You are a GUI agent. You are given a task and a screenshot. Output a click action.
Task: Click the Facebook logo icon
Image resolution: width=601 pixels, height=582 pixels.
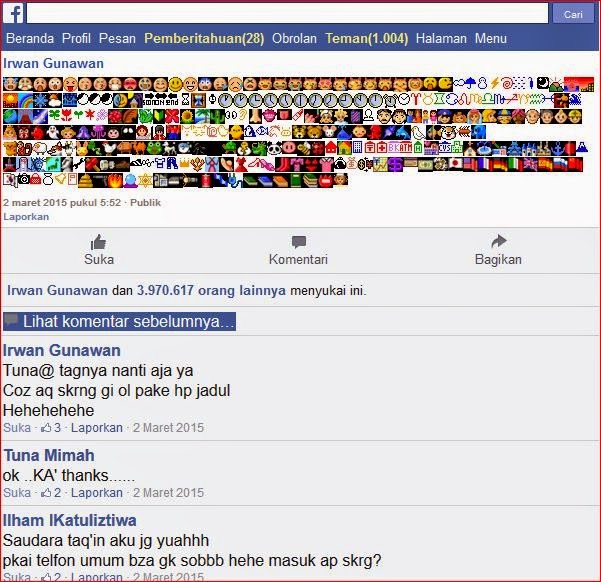(14, 14)
